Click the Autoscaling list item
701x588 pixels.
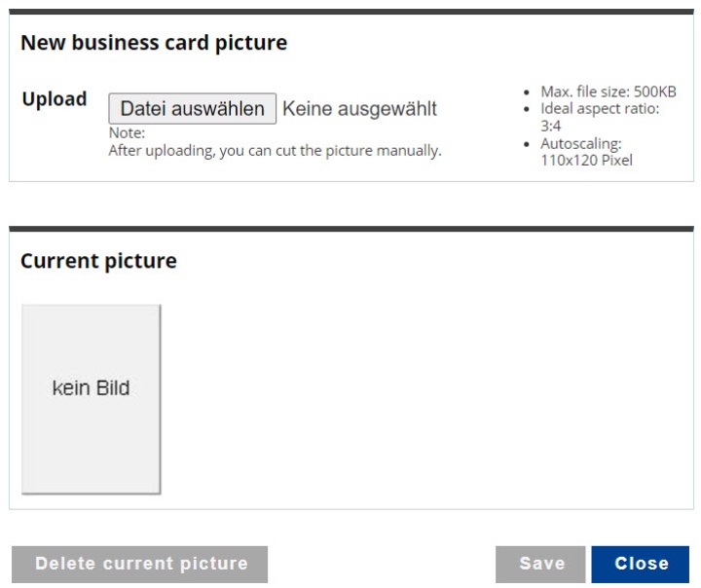586,152
